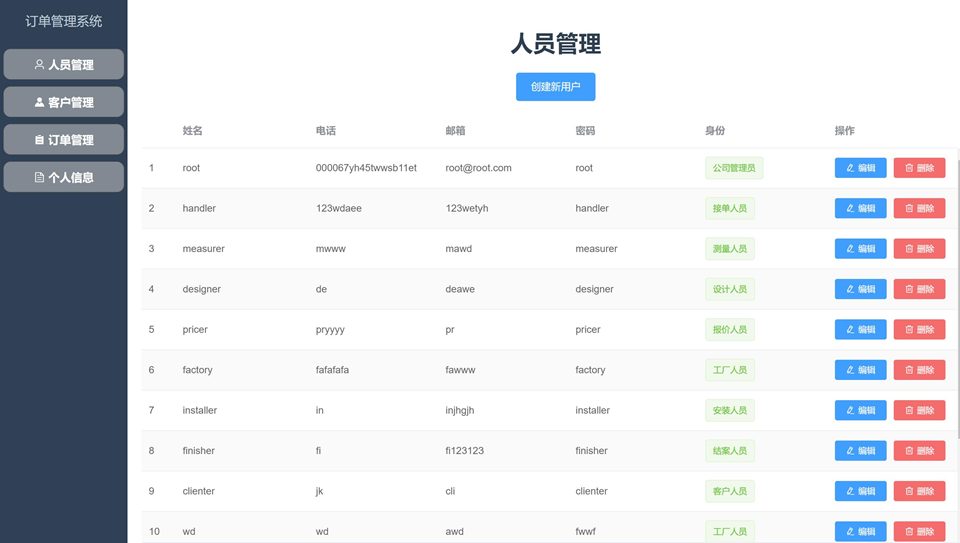The height and width of the screenshot is (543, 960).
Task: Edit the wd user row
Action: coord(860,531)
